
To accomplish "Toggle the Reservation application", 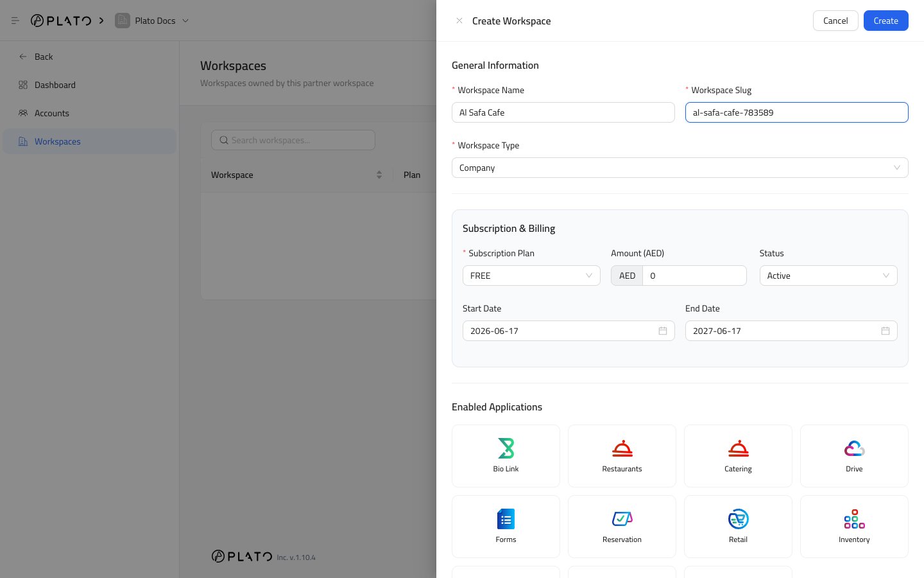I will click(622, 527).
